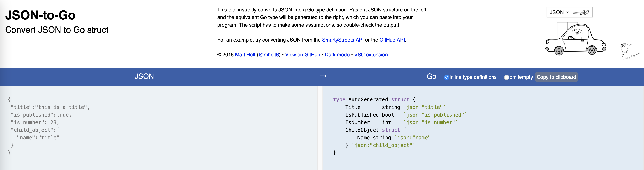The height and width of the screenshot is (170, 644).
Task: Click the JSON panel header label
Action: [144, 76]
